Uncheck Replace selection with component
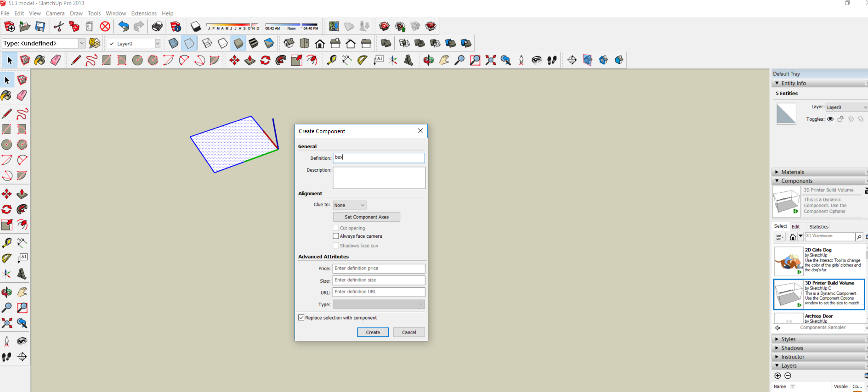868x392 pixels. pyautogui.click(x=301, y=318)
